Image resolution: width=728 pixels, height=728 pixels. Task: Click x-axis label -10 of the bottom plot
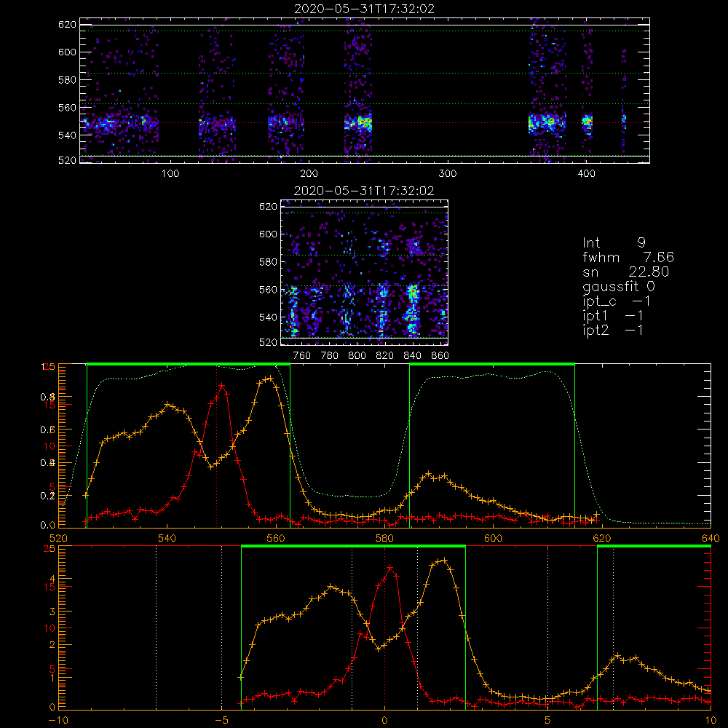58,720
